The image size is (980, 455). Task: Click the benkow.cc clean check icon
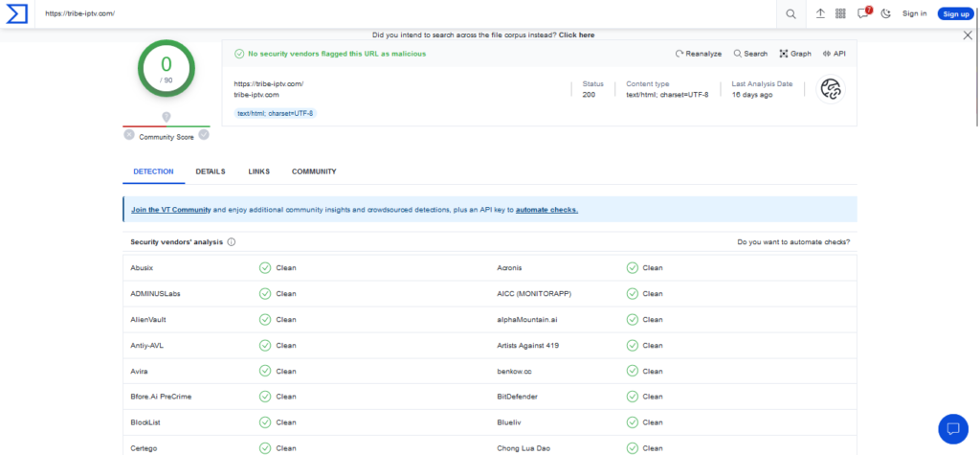coord(633,371)
